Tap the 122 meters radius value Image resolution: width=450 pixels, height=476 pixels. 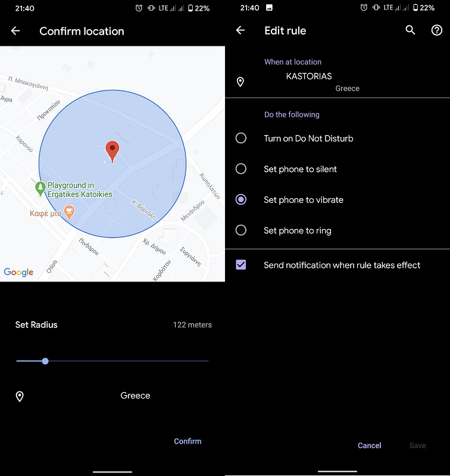pyautogui.click(x=192, y=325)
